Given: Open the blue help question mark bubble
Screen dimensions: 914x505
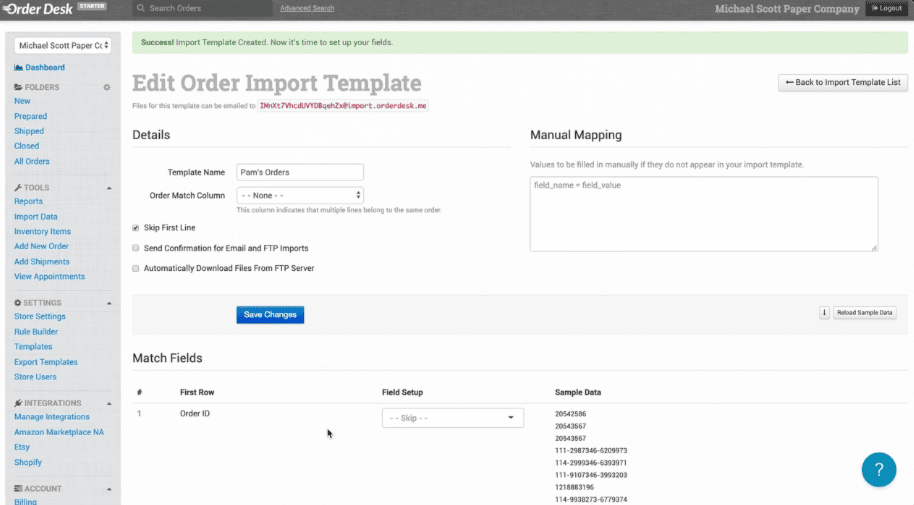Looking at the screenshot, I should click(878, 469).
